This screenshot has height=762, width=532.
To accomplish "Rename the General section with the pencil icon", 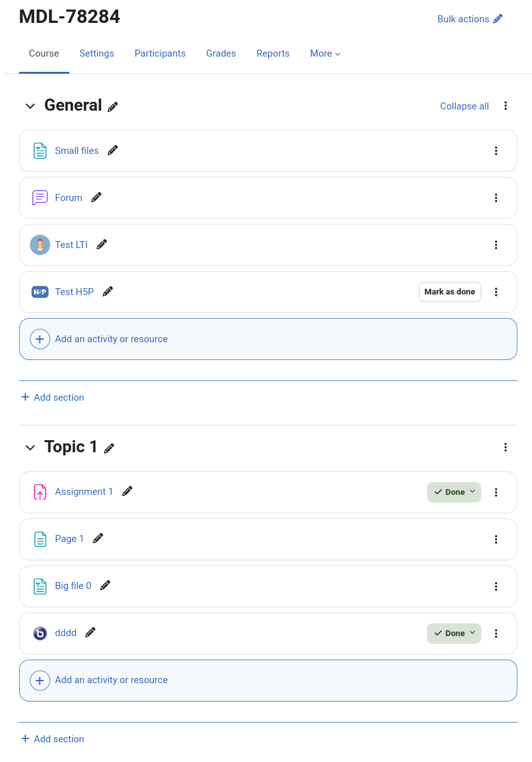I will click(x=113, y=106).
